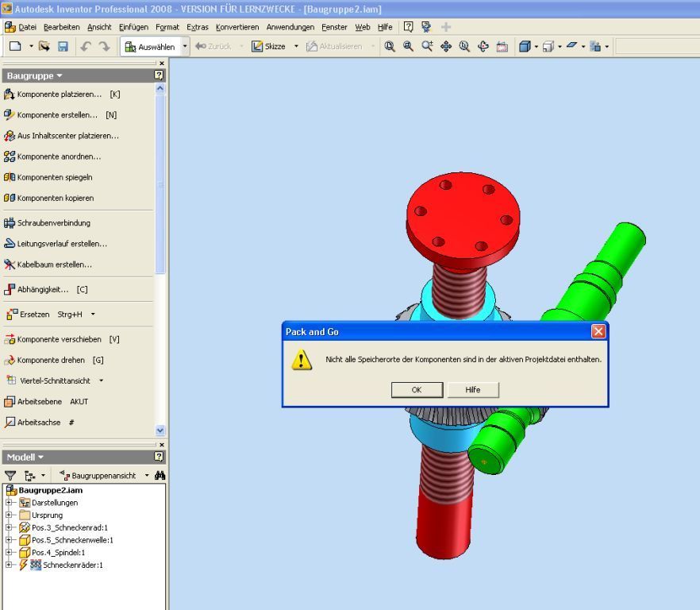Click Komponente drehen tool

[x=54, y=360]
